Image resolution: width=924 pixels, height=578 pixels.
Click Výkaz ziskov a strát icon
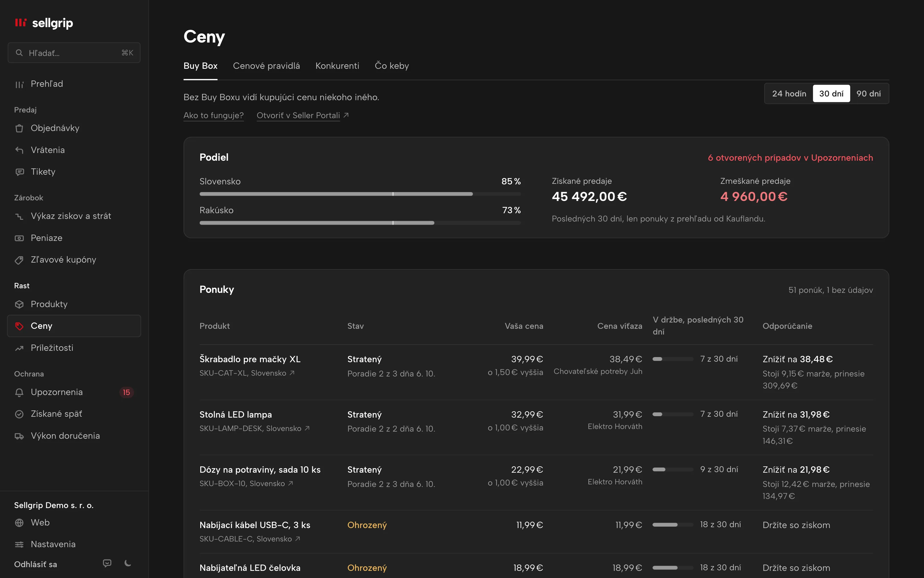tap(19, 216)
